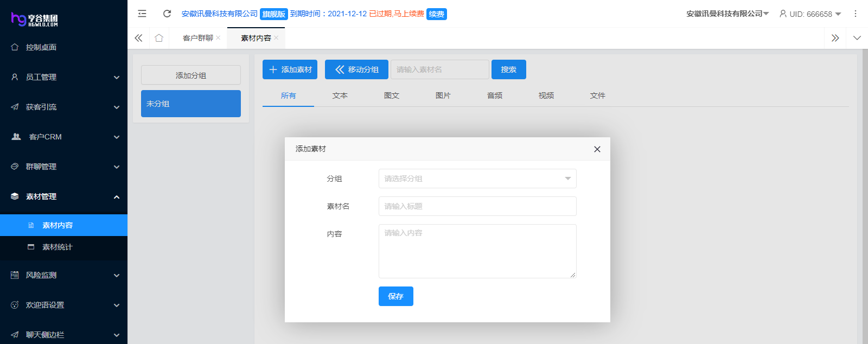Screen dimensions: 868x344
Task: Select the 视频 filter tab
Action: (x=546, y=95)
